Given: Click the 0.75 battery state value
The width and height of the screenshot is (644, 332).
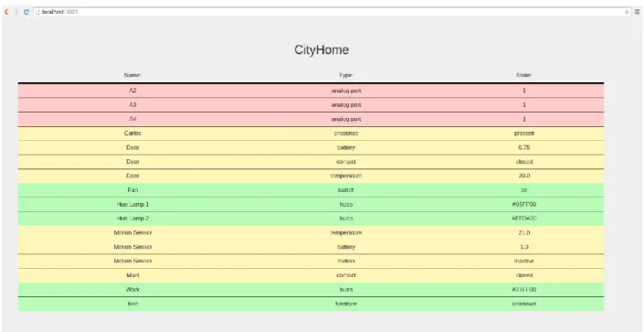Looking at the screenshot, I should pyautogui.click(x=524, y=147).
